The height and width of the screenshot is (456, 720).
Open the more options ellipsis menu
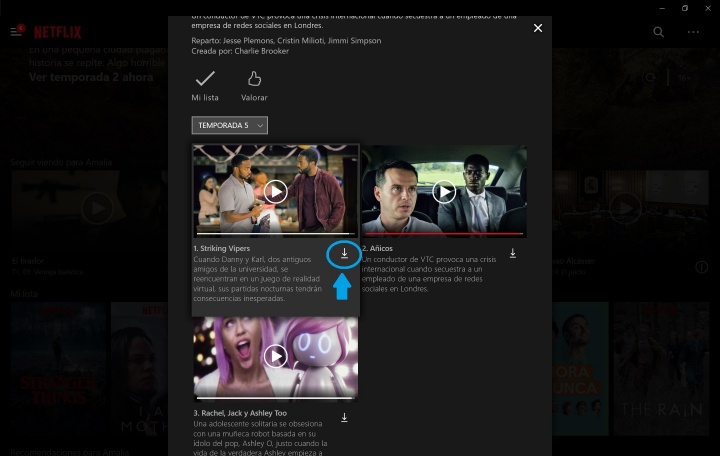tap(693, 32)
